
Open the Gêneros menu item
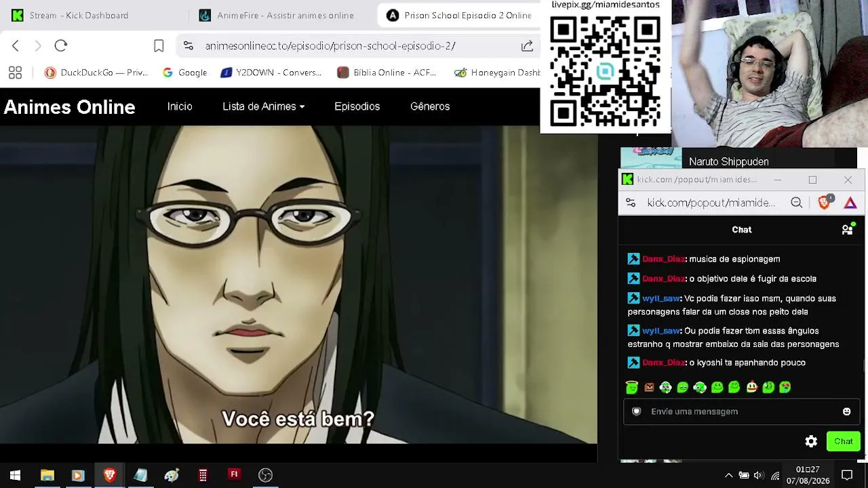coord(430,106)
